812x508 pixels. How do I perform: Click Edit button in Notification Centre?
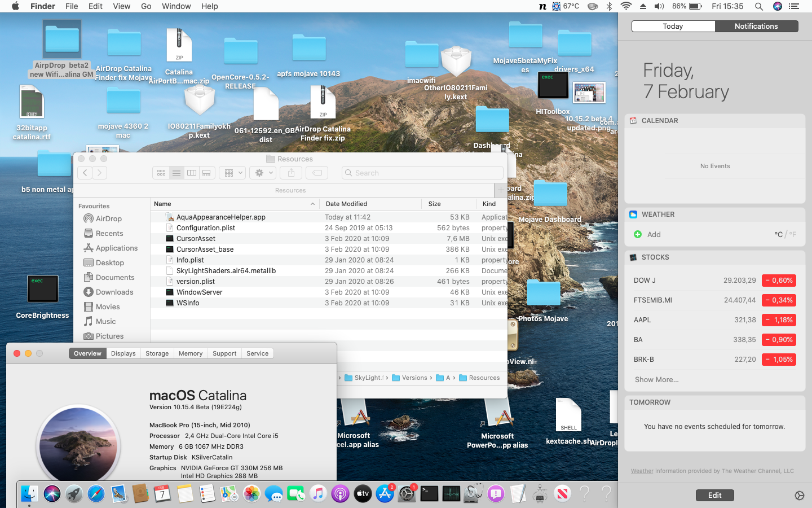click(714, 495)
